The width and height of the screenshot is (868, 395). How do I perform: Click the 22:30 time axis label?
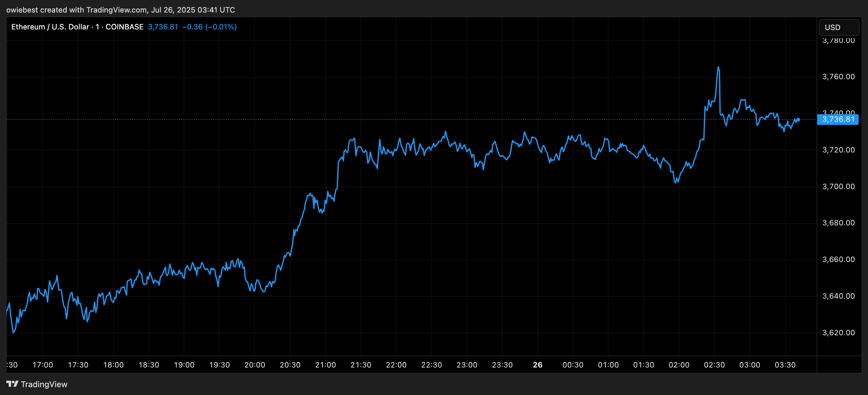(x=431, y=365)
